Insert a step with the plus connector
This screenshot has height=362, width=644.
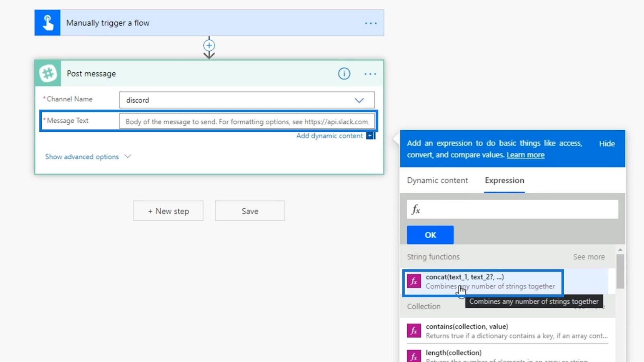coord(209,45)
